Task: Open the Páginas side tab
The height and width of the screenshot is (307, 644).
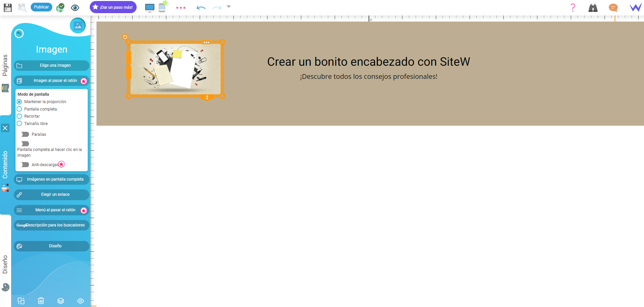Action: (x=5, y=65)
